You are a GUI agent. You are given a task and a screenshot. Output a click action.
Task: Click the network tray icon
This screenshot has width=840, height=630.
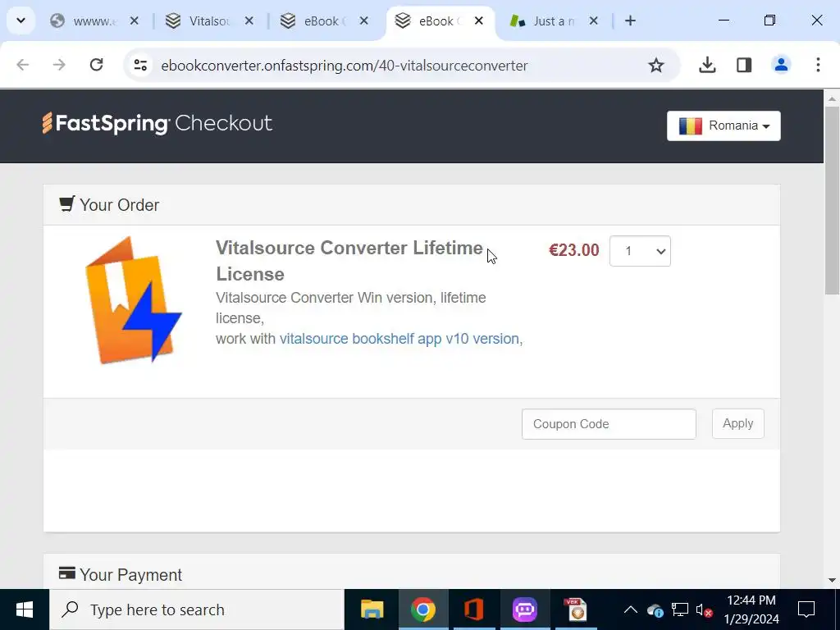coord(680,609)
